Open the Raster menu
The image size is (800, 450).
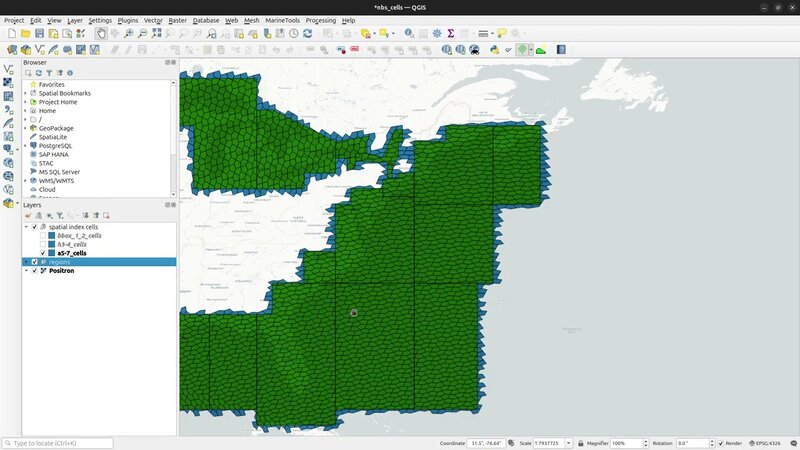[x=178, y=20]
